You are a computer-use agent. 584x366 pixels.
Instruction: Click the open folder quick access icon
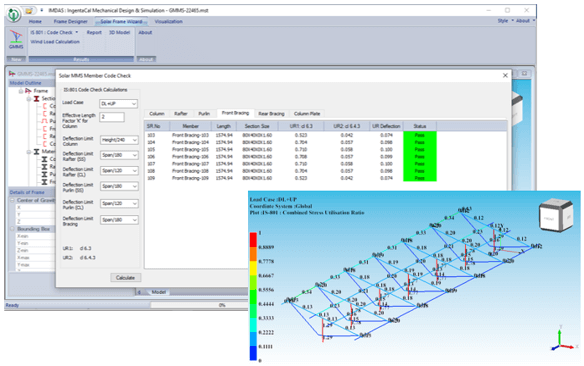(x=29, y=10)
